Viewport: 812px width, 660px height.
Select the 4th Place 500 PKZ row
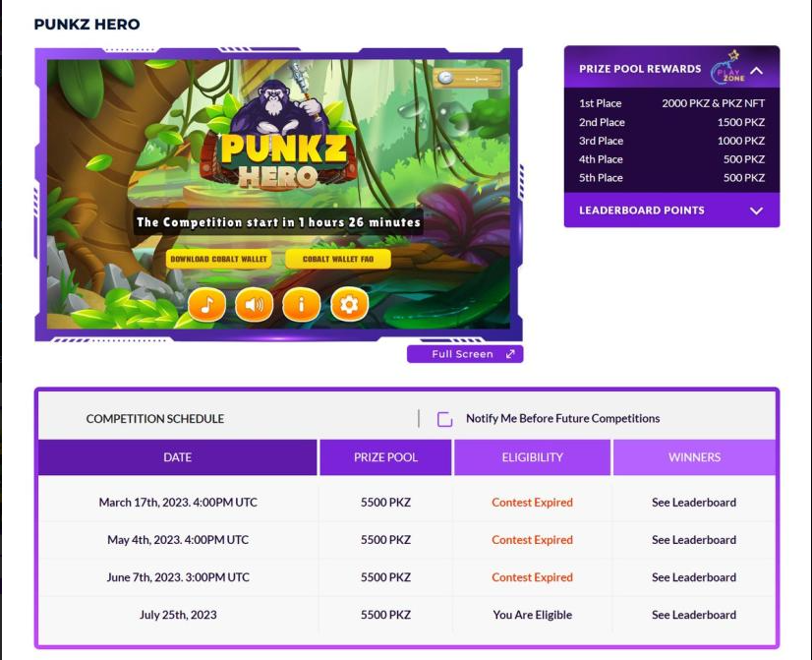[x=671, y=159]
